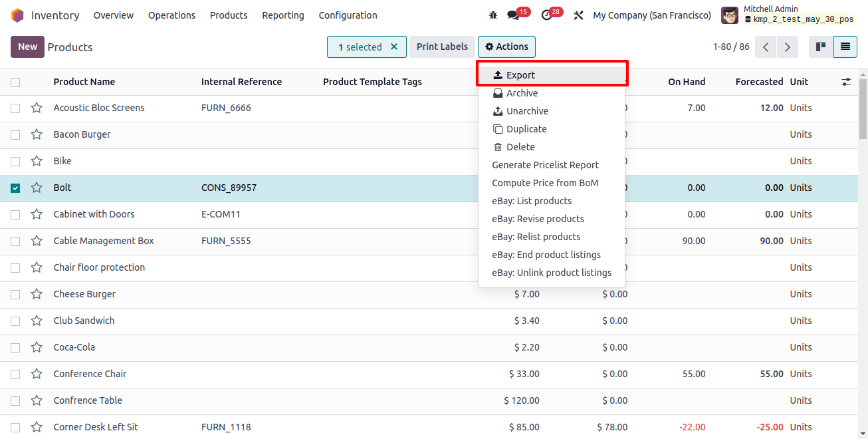Star Corner Desk Left Sit as favorite
Screen dimensions: 868x439
point(37,427)
